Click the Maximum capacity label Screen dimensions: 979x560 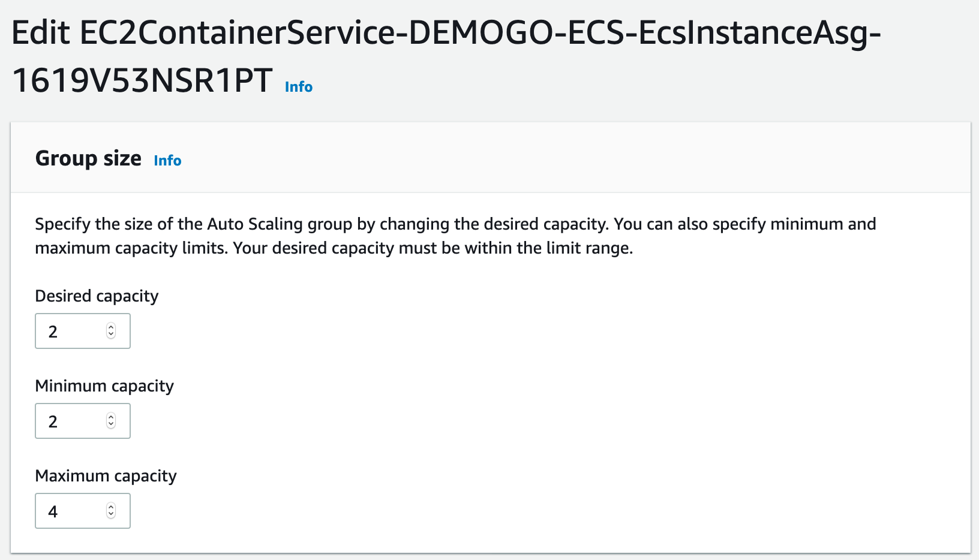click(x=106, y=476)
